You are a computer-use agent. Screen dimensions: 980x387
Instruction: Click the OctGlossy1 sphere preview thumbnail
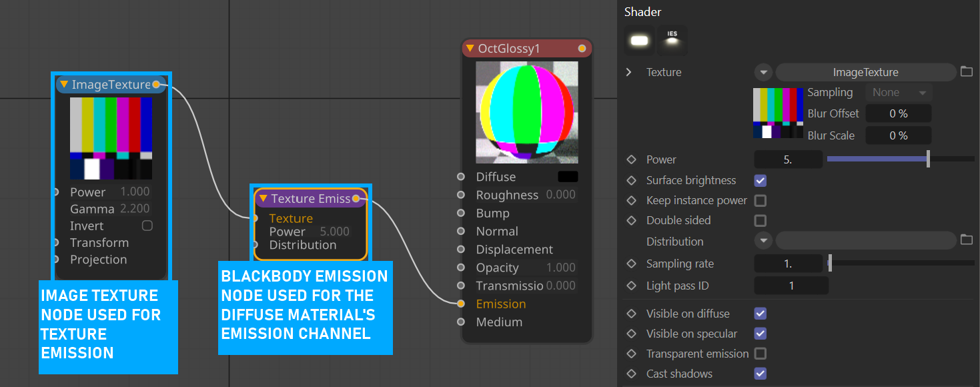(527, 112)
